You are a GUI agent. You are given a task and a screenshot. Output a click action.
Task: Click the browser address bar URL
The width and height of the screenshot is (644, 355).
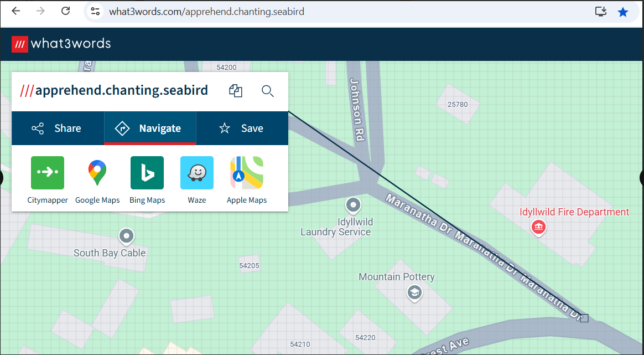click(x=206, y=12)
